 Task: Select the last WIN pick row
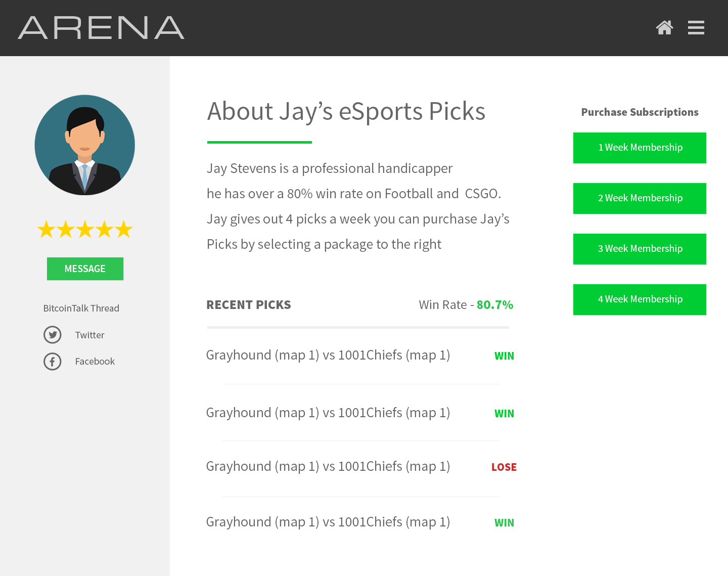(328, 522)
